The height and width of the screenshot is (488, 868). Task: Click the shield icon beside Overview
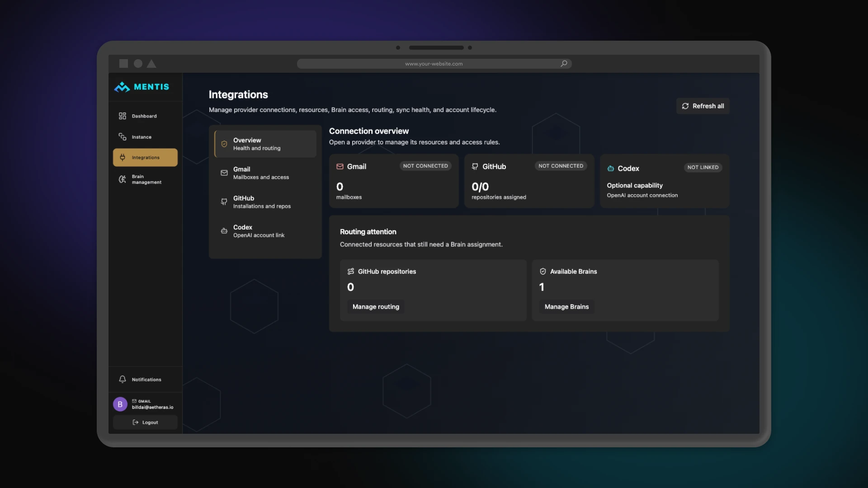tap(224, 144)
